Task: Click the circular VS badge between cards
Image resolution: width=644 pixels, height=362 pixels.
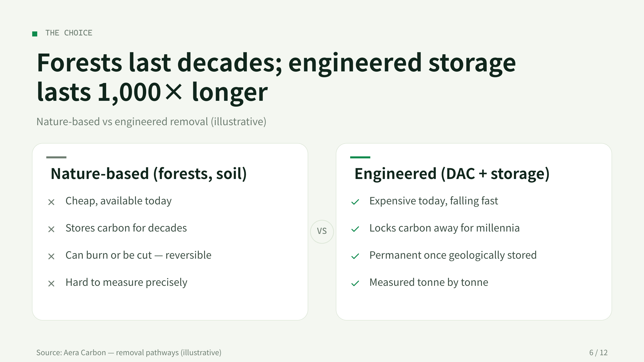Action: [x=322, y=232]
